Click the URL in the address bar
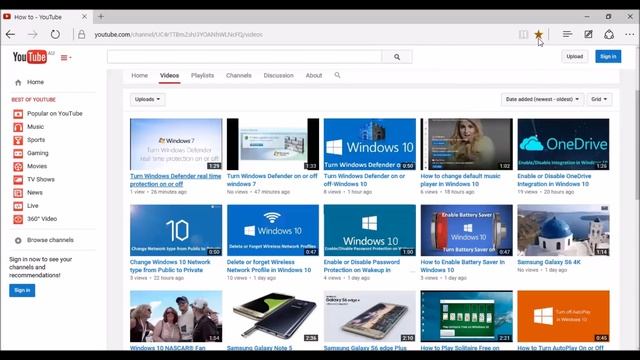This screenshot has height=360, width=640. pyautogui.click(x=179, y=35)
